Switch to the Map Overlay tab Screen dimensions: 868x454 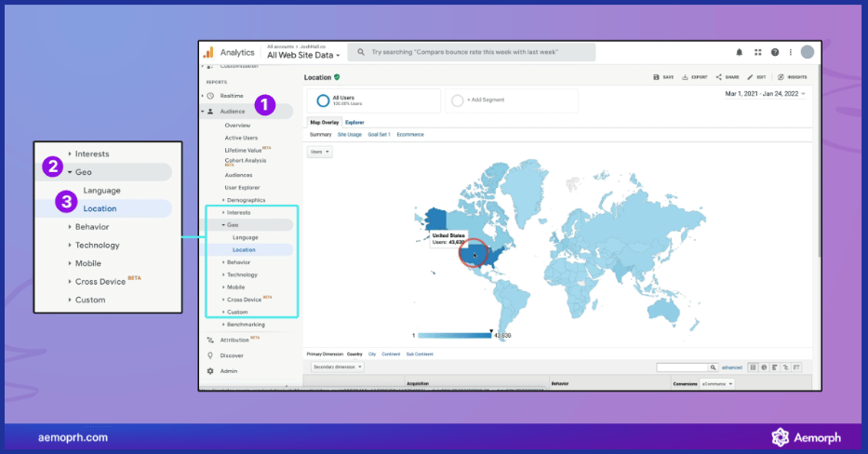[x=325, y=123]
